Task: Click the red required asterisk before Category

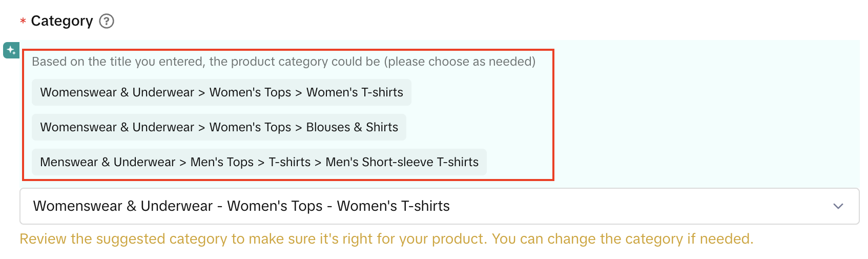Action: [x=23, y=22]
